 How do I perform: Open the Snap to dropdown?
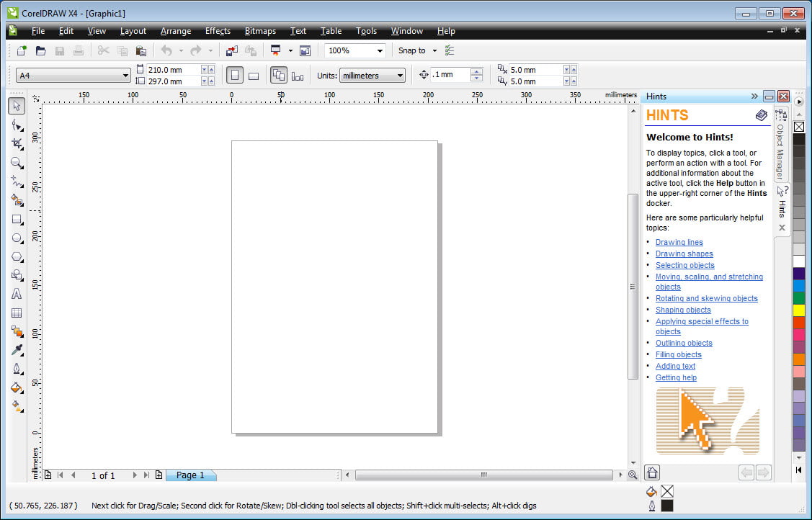(434, 50)
